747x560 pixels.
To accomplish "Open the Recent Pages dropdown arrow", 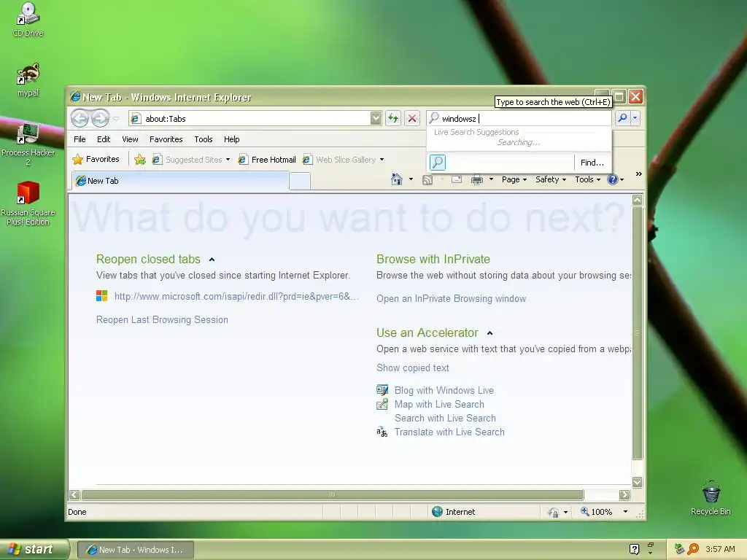I will 116,119.
